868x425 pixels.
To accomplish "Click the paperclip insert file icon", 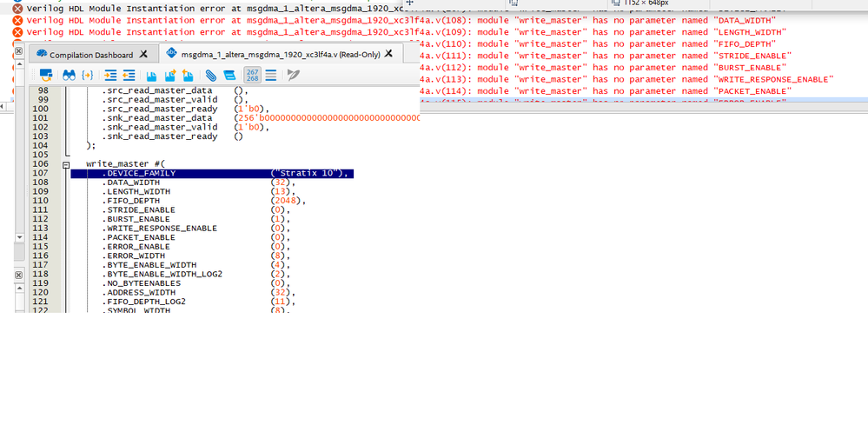I will click(x=211, y=75).
